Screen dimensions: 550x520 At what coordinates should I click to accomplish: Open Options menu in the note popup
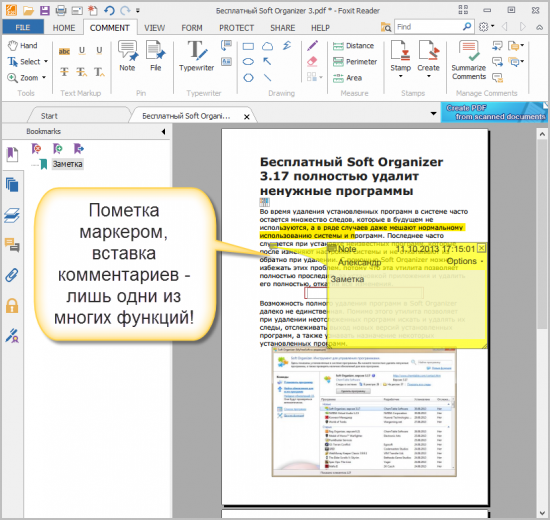pyautogui.click(x=465, y=261)
